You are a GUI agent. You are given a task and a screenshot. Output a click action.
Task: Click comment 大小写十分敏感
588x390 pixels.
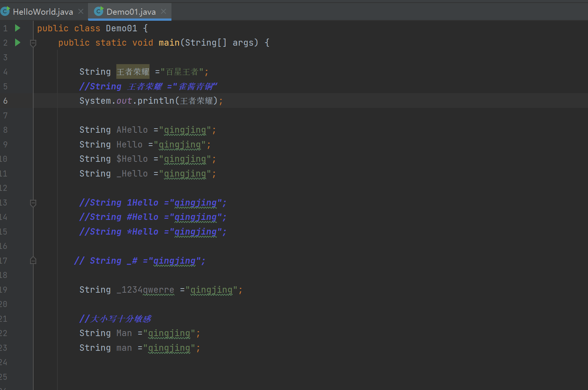[x=115, y=319]
